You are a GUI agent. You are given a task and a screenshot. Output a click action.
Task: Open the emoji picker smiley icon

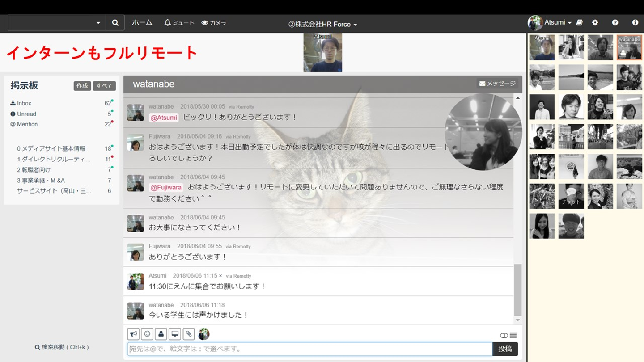coord(147,334)
